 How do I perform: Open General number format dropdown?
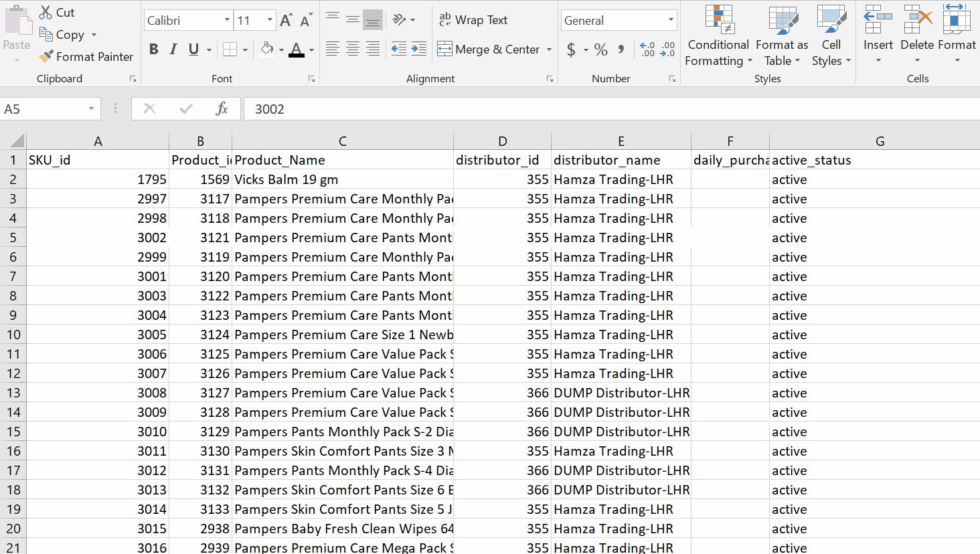click(671, 20)
